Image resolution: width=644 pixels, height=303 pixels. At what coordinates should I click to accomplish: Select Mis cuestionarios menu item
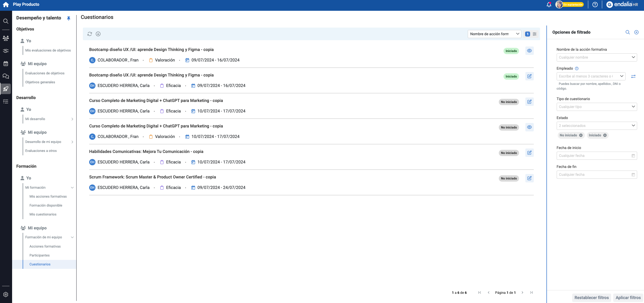(43, 214)
